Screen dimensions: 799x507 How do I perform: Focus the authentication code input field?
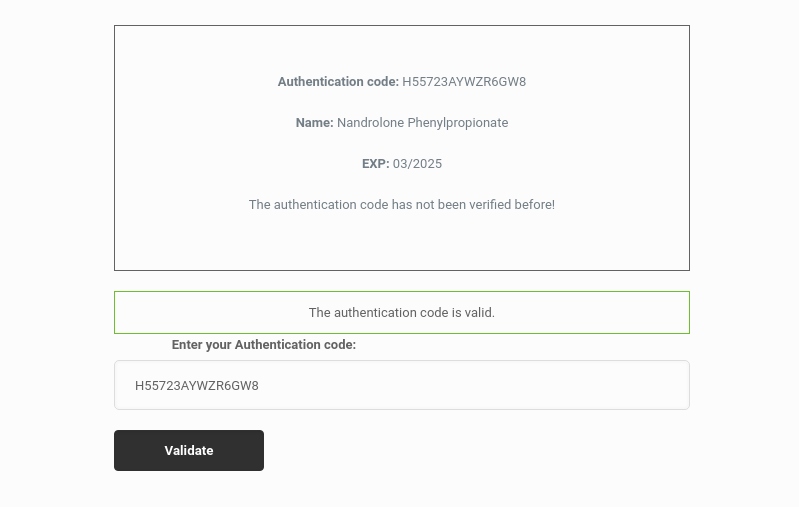click(402, 385)
